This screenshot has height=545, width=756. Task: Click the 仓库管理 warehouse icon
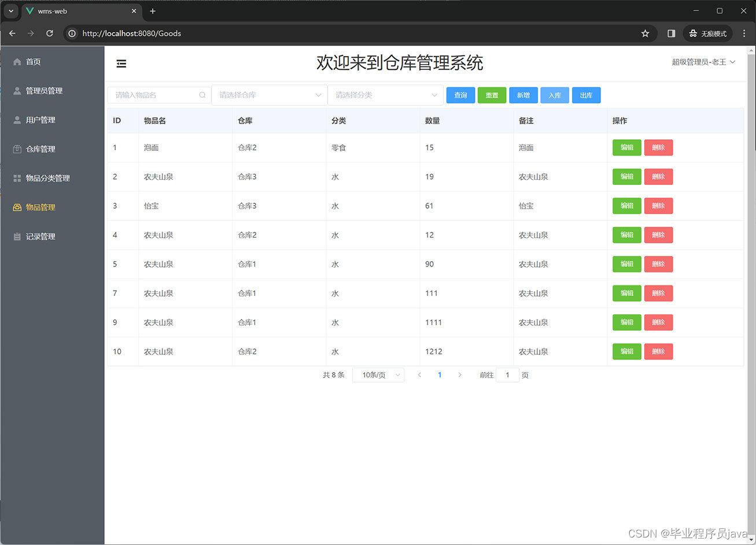[17, 149]
